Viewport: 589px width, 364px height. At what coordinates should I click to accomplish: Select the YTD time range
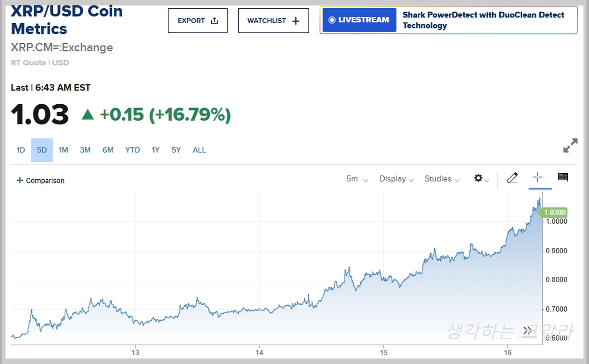[133, 150]
